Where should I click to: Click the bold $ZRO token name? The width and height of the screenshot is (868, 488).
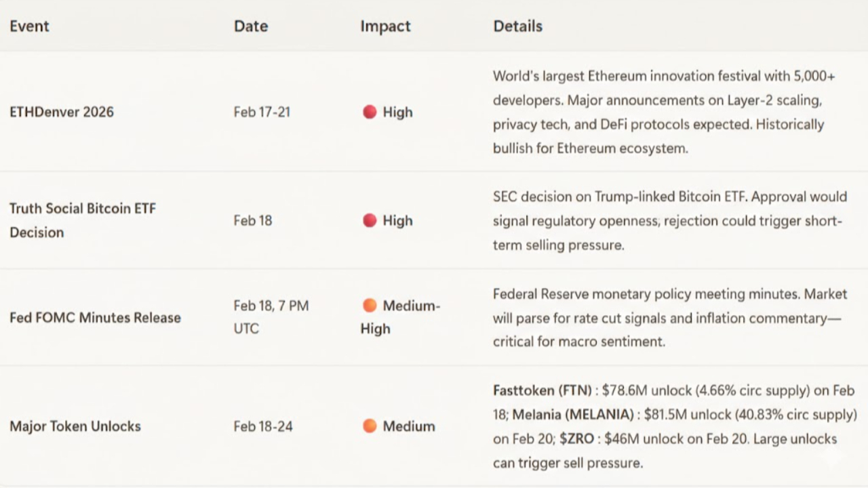(x=577, y=439)
